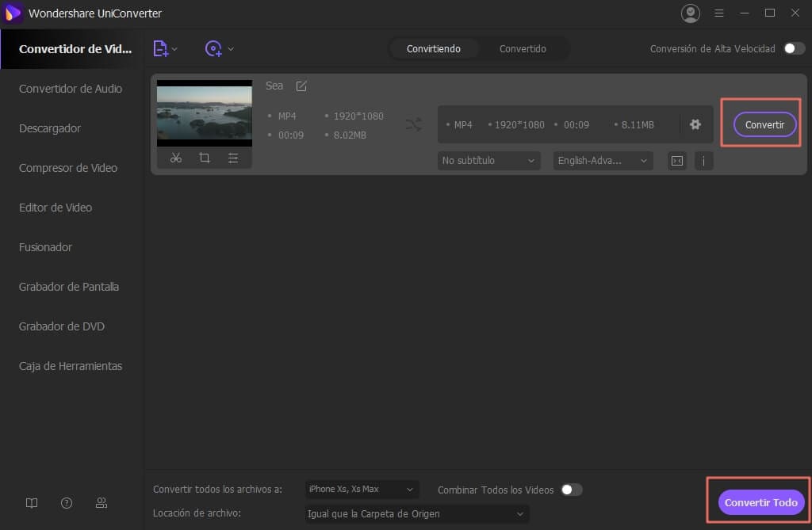Expand the No subtítulo dropdown

coord(488,161)
